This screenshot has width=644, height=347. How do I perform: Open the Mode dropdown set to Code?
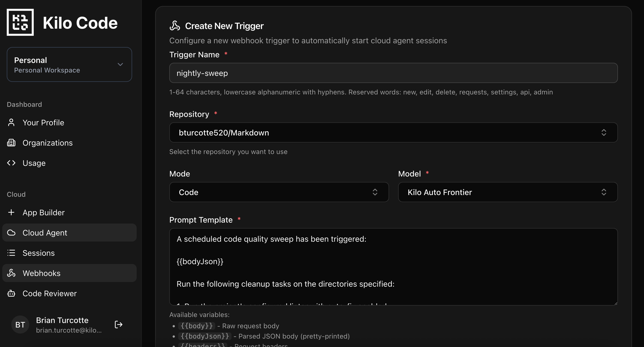(279, 192)
